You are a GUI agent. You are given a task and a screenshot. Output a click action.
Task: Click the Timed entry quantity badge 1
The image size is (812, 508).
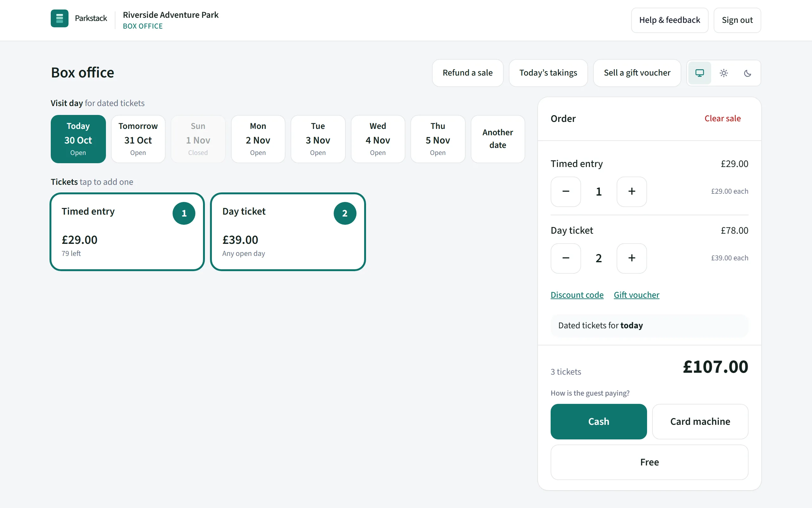tap(184, 213)
